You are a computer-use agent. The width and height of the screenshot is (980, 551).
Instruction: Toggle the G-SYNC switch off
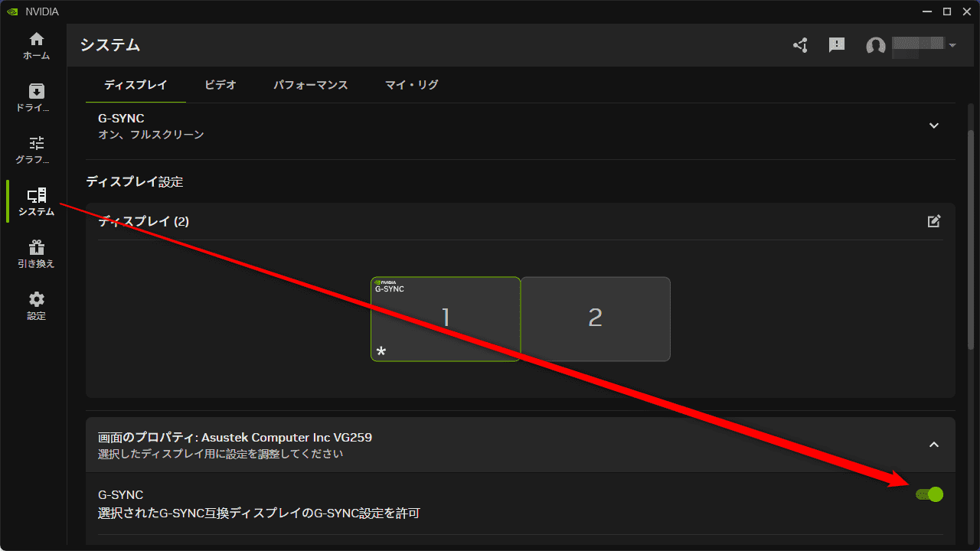click(x=929, y=494)
